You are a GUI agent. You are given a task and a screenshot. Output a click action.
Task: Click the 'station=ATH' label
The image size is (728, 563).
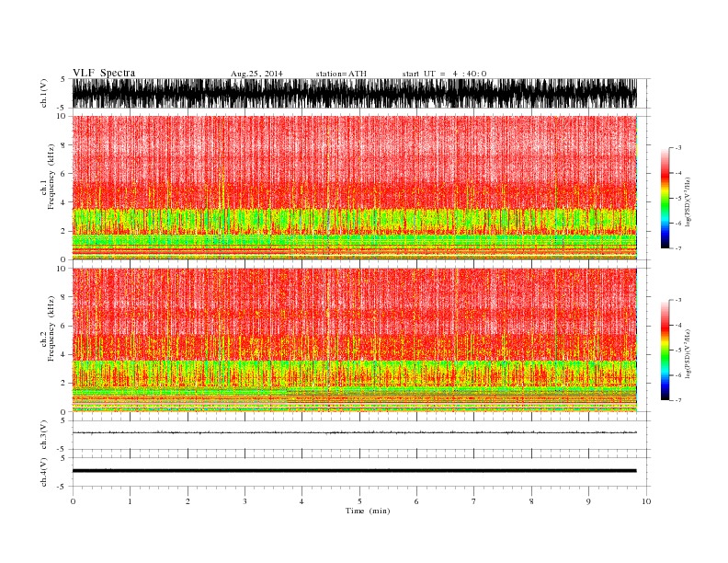click(341, 74)
